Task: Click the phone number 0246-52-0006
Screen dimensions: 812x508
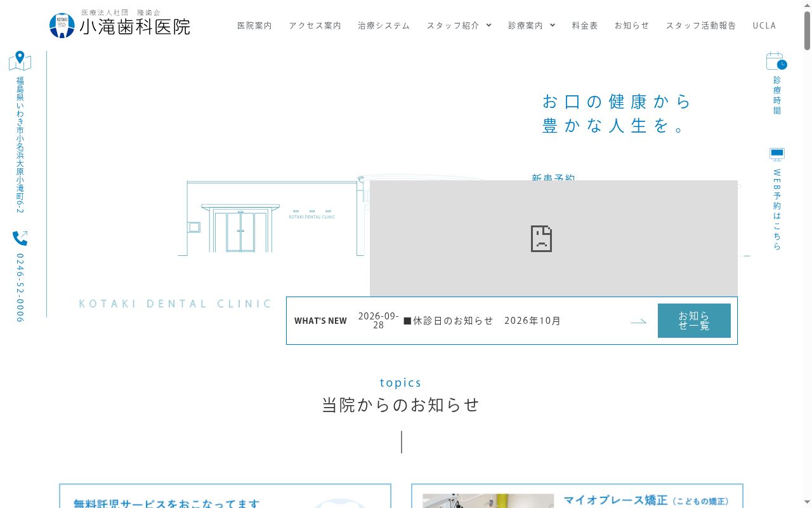Action: tap(20, 288)
